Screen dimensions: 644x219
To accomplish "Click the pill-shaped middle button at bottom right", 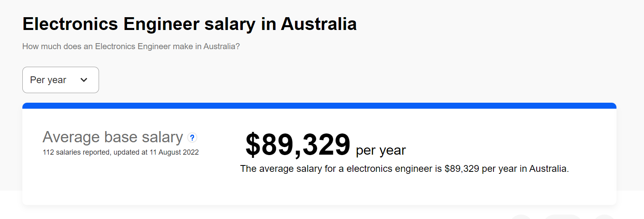I will point(562,217).
